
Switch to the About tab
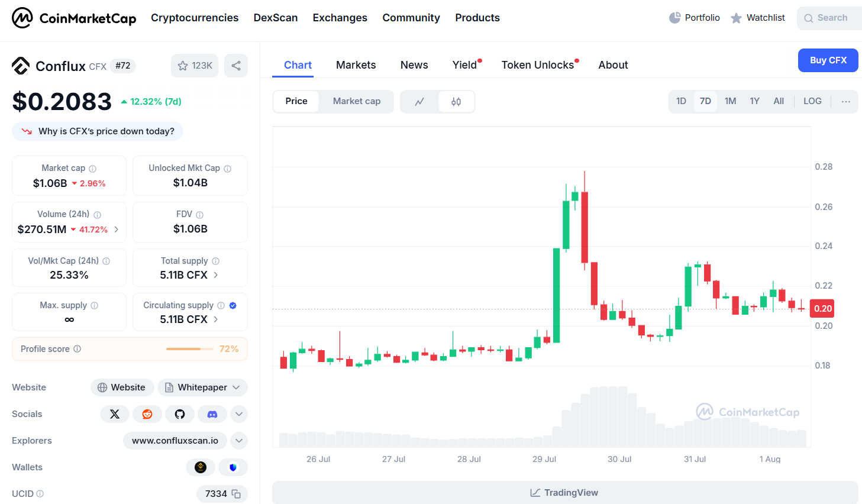point(613,65)
